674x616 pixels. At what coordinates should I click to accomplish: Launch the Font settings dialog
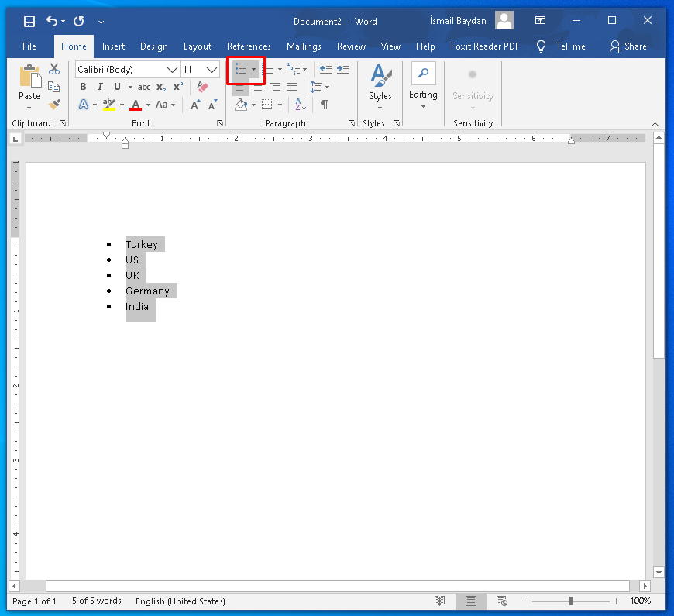pos(220,123)
